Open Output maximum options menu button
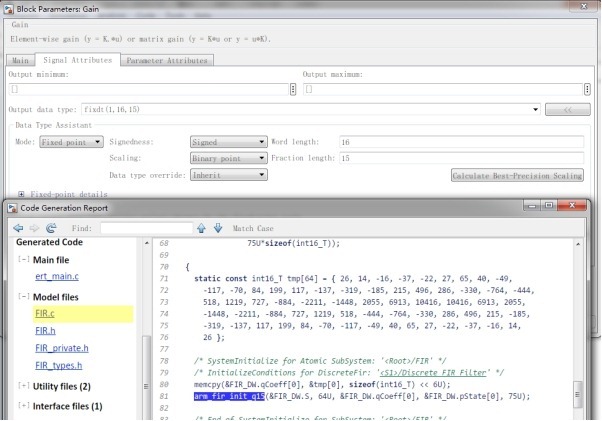This screenshot has height=421, width=602. pyautogui.click(x=587, y=89)
